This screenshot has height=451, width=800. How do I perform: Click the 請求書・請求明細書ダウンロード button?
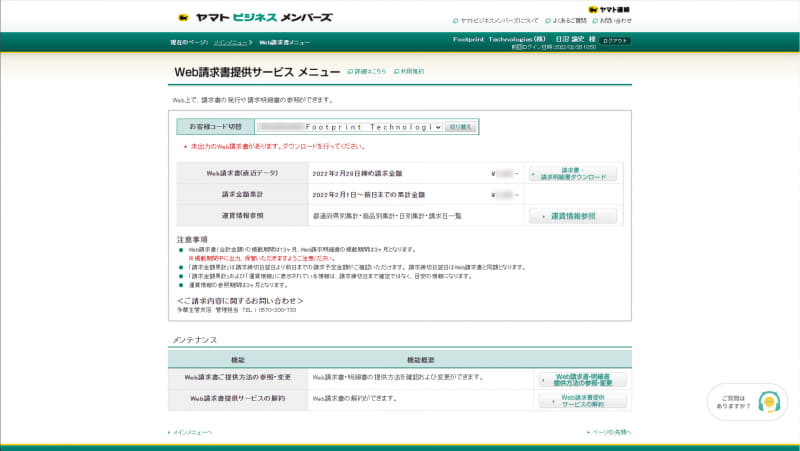click(572, 173)
